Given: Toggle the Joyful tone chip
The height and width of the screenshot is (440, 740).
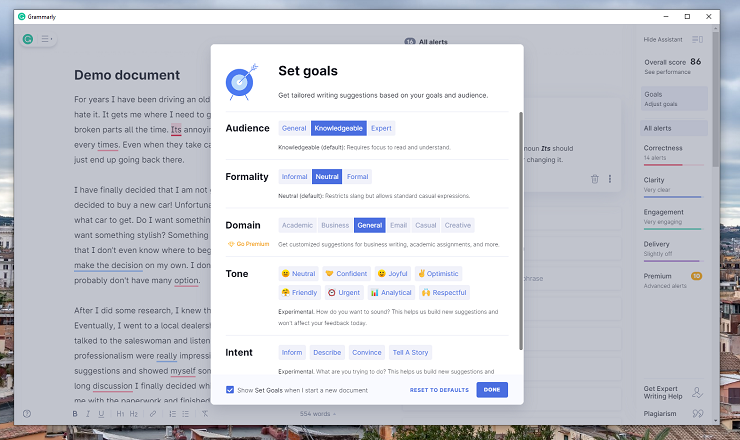Looking at the screenshot, I should coord(393,273).
